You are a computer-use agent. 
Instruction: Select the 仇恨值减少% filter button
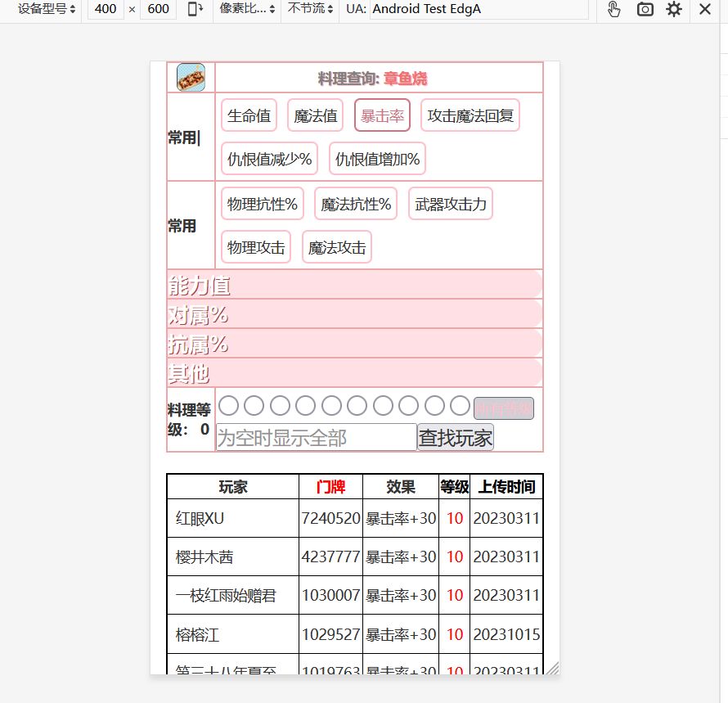coord(269,159)
